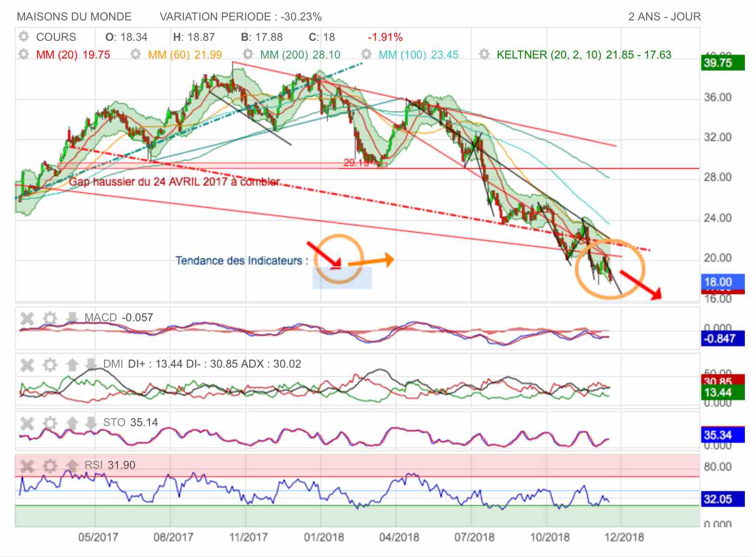This screenshot has height=557, width=756.
Task: Click the red 30.85 DMI value tag
Action: coord(723,380)
